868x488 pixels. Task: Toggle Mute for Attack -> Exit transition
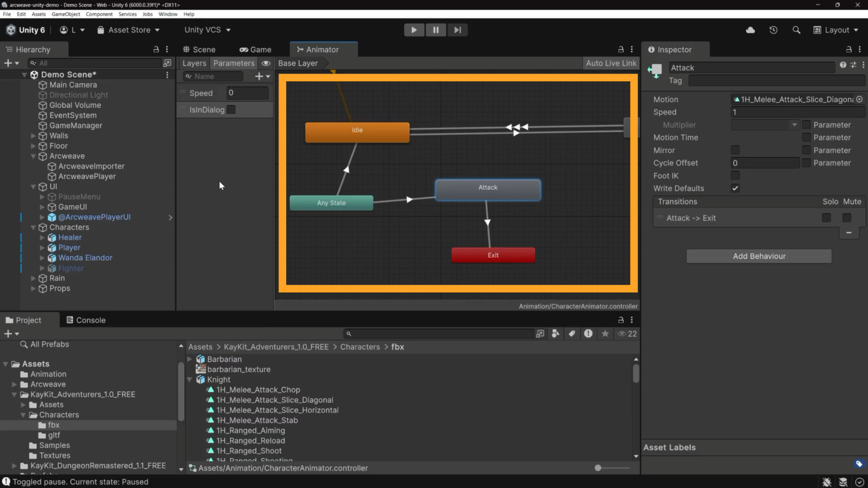coord(847,218)
